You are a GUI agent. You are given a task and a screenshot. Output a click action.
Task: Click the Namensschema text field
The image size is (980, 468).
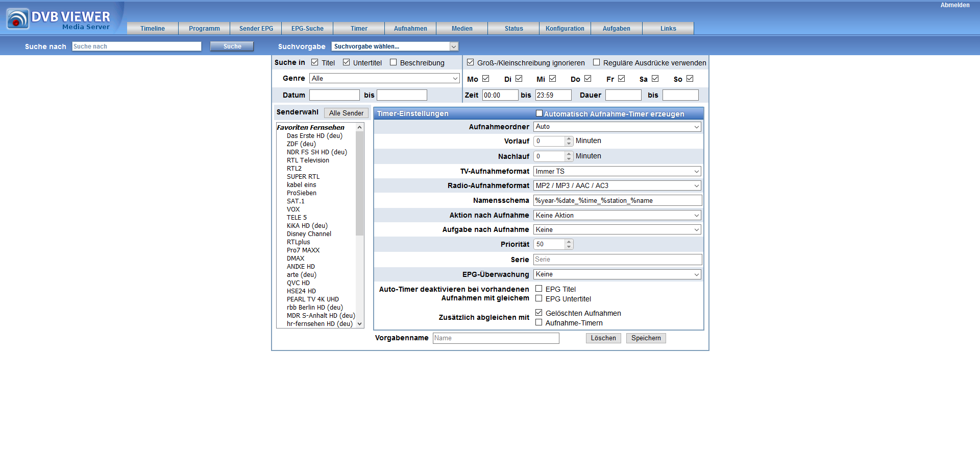618,200
